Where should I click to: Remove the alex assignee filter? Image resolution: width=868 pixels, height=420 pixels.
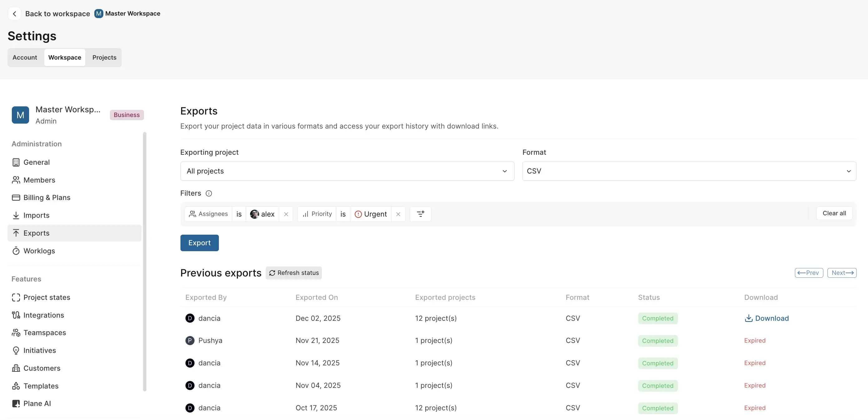point(286,214)
